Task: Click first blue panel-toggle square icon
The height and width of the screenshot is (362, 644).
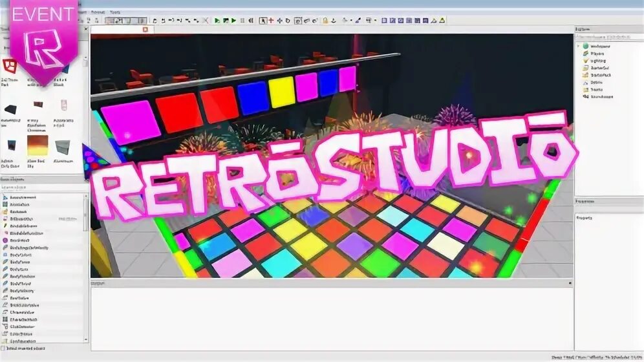Action: pos(384,20)
